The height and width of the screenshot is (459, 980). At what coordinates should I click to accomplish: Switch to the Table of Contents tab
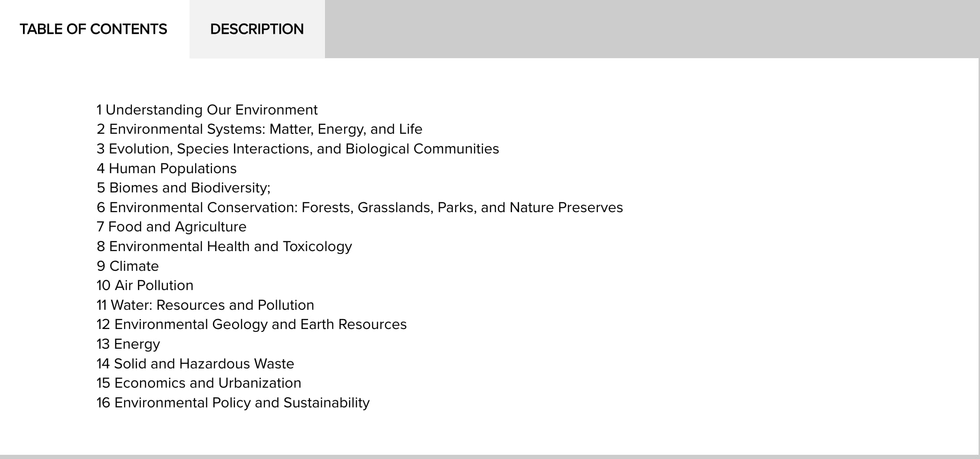(x=93, y=29)
